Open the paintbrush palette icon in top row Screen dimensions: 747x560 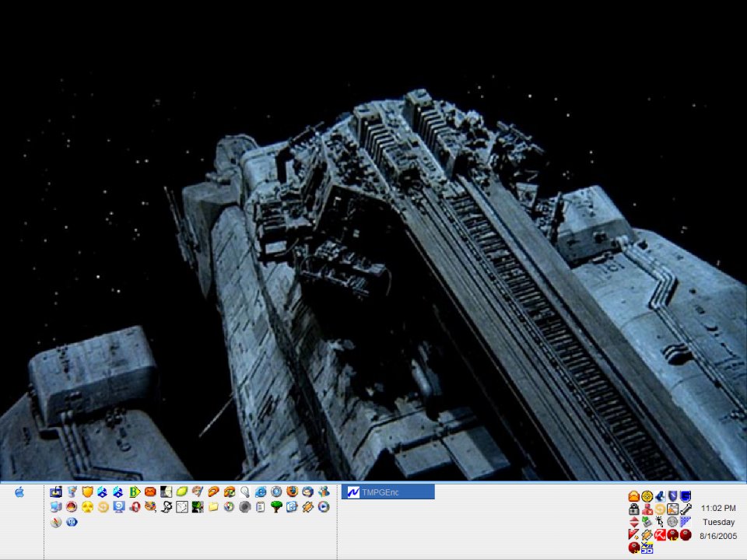pyautogui.click(x=198, y=492)
